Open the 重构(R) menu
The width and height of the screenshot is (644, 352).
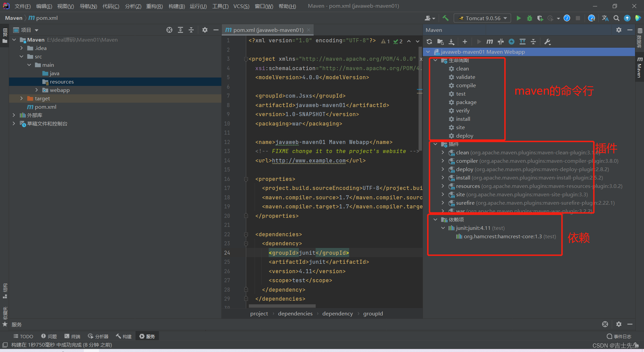pos(154,6)
